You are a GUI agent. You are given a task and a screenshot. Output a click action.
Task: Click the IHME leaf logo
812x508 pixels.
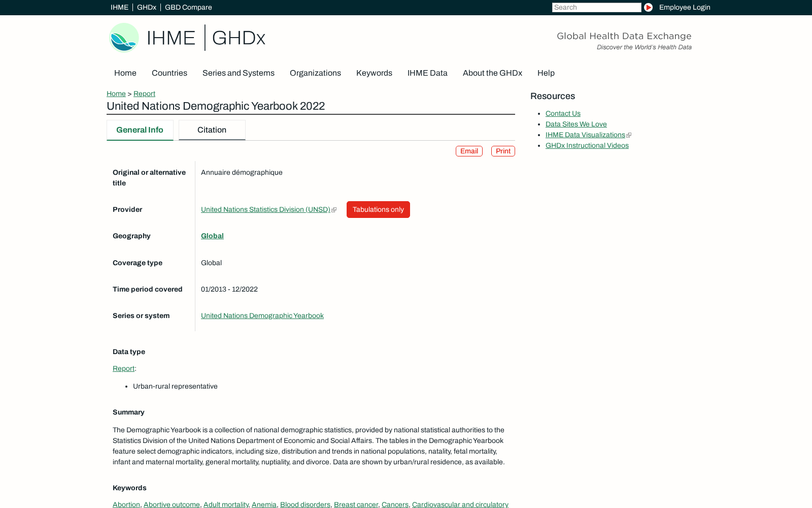[124, 38]
